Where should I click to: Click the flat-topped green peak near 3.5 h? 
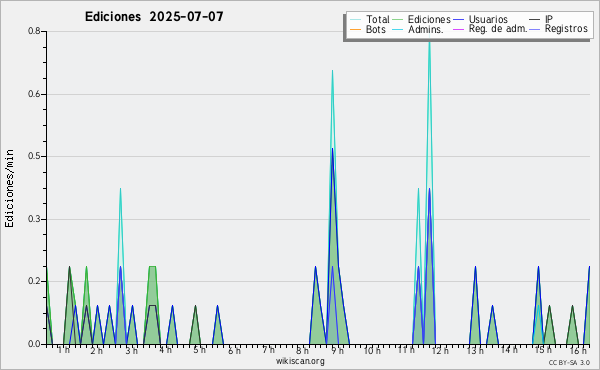pyautogui.click(x=152, y=267)
